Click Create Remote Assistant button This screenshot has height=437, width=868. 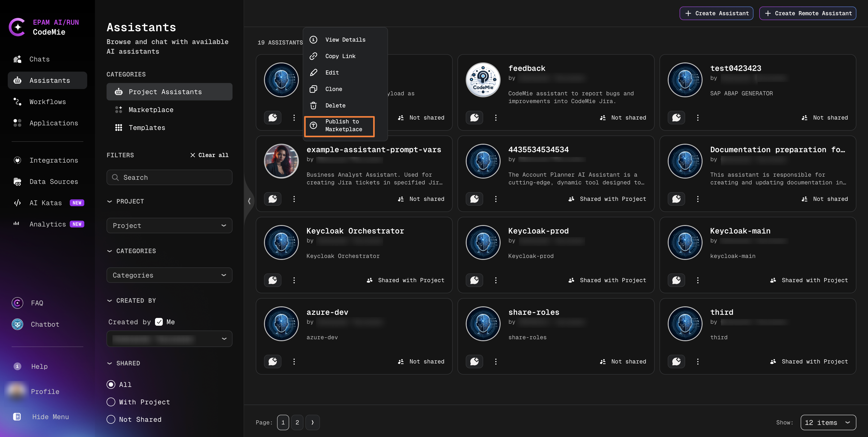[x=807, y=13]
